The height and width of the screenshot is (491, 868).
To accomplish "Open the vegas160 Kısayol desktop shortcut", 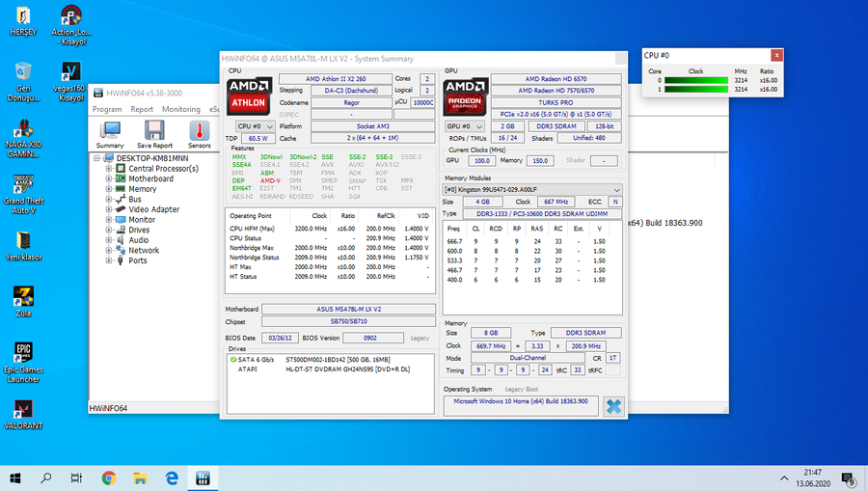I will tap(70, 82).
